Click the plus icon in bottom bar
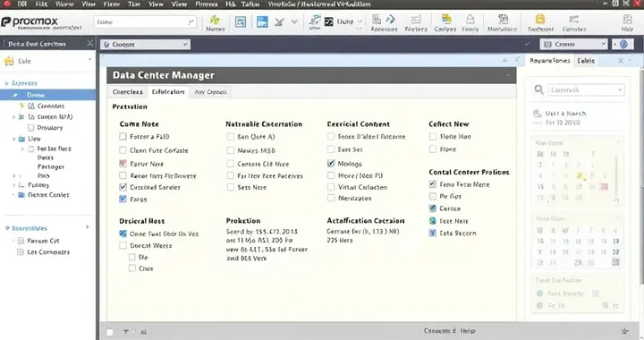This screenshot has width=644, height=340. point(126,331)
